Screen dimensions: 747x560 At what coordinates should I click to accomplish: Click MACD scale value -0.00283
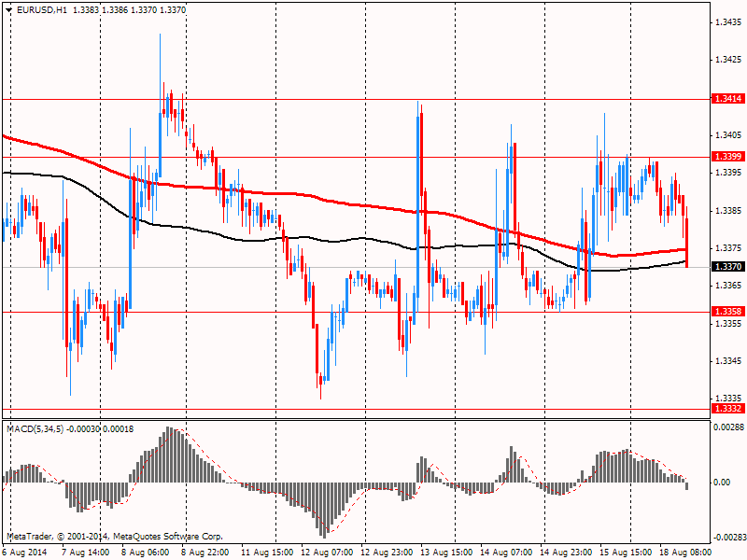point(728,539)
